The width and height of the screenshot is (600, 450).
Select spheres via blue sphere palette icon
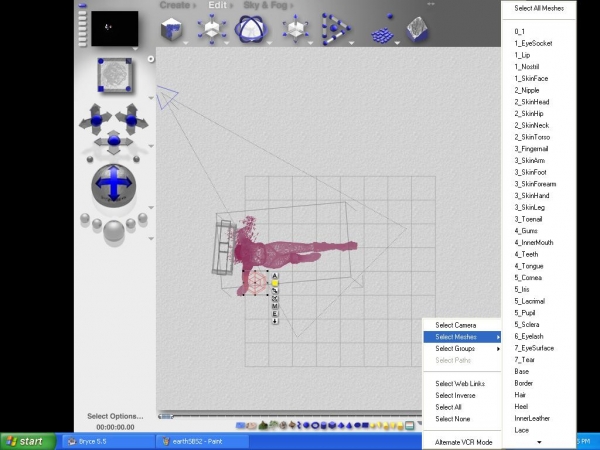[307, 425]
